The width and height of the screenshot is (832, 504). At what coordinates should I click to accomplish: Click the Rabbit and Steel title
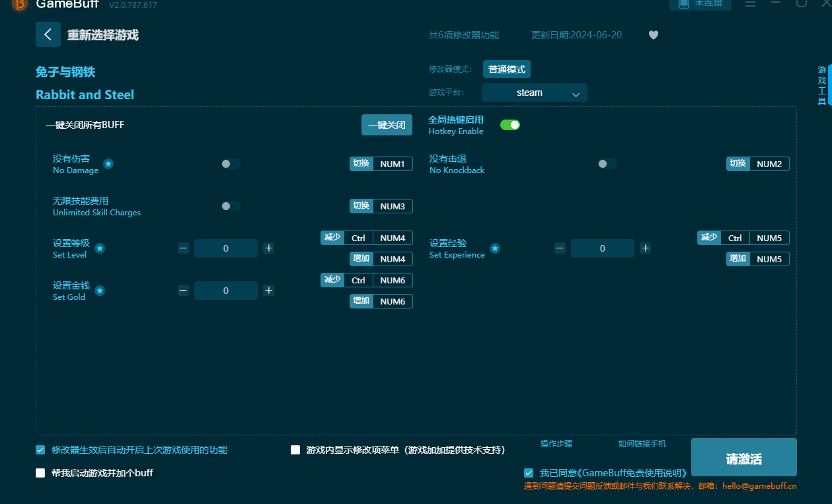85,94
